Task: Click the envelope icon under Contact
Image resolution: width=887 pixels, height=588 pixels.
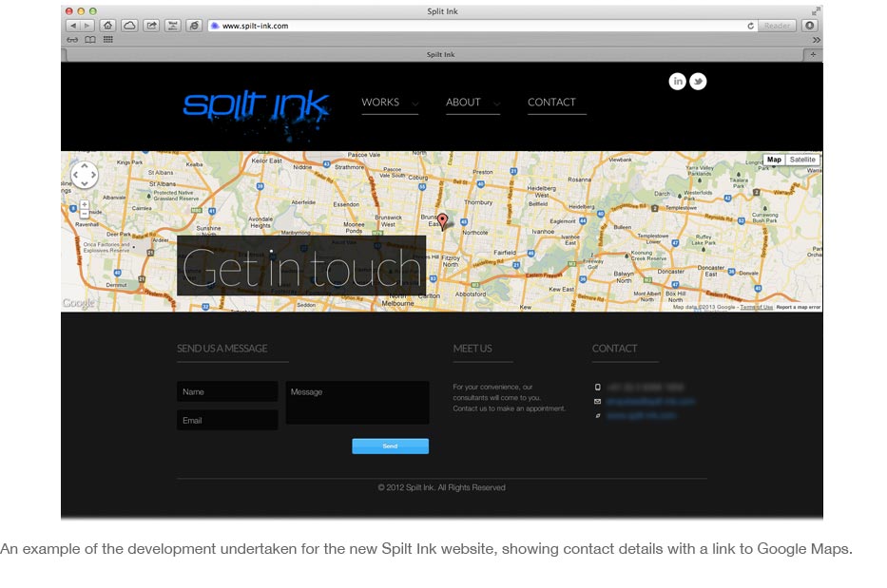Action: click(597, 402)
